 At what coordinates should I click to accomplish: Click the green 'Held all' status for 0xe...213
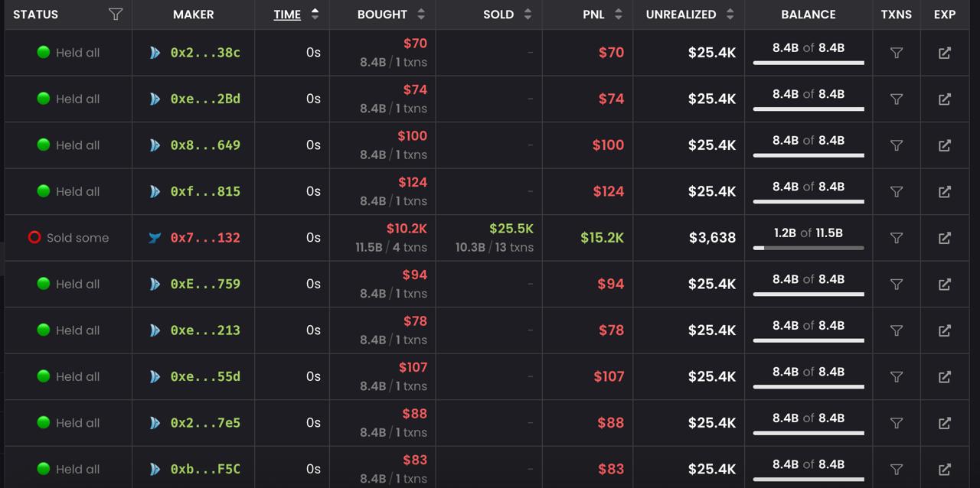coord(44,330)
